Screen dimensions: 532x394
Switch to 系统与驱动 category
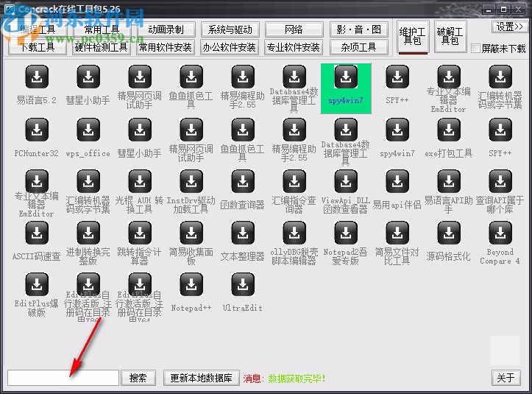click(230, 29)
